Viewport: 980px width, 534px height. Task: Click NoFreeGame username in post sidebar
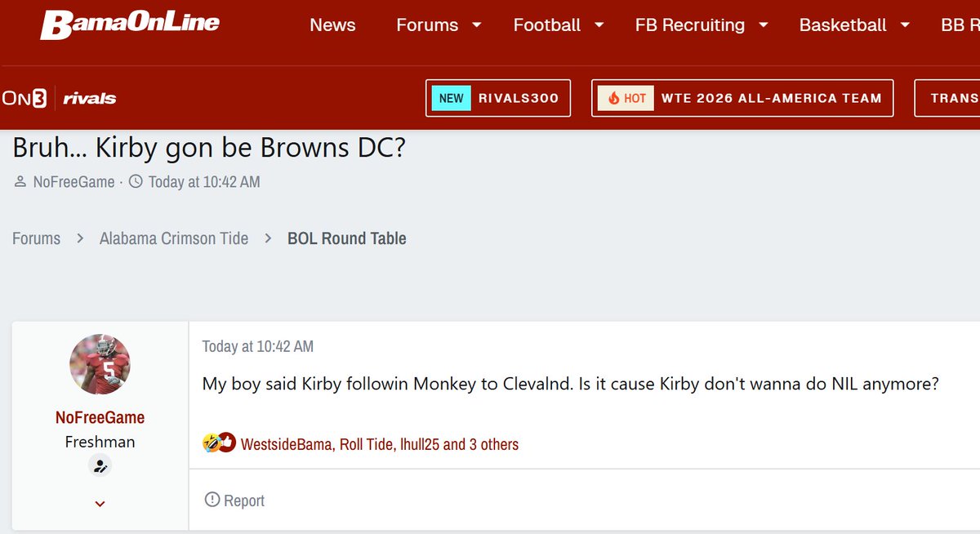(100, 417)
